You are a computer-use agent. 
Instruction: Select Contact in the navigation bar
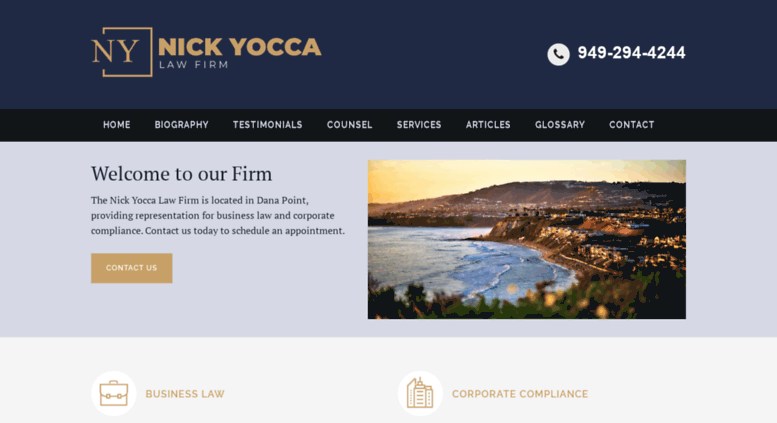click(632, 125)
